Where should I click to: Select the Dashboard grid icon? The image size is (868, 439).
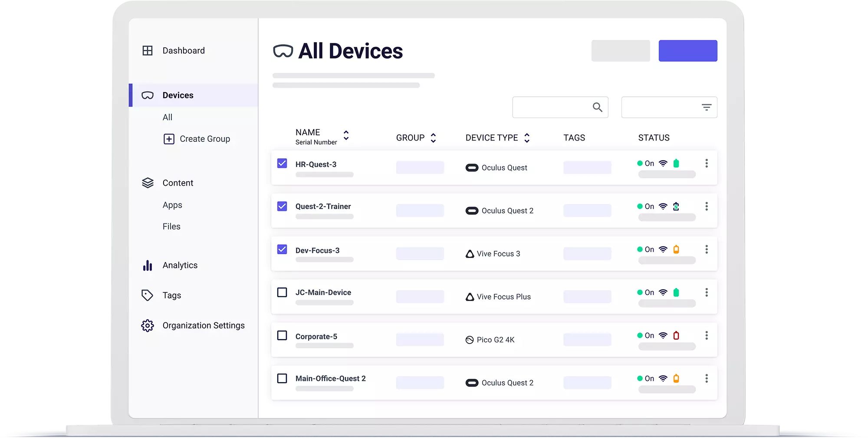tap(148, 50)
